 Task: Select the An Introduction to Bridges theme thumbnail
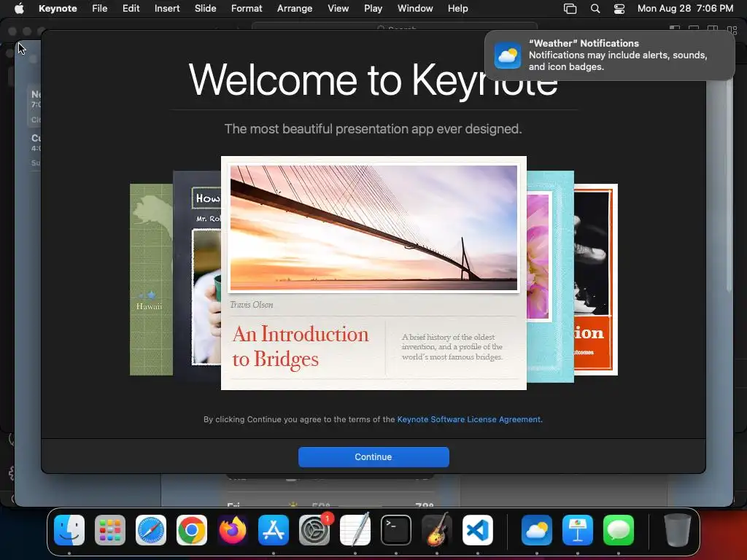(373, 273)
